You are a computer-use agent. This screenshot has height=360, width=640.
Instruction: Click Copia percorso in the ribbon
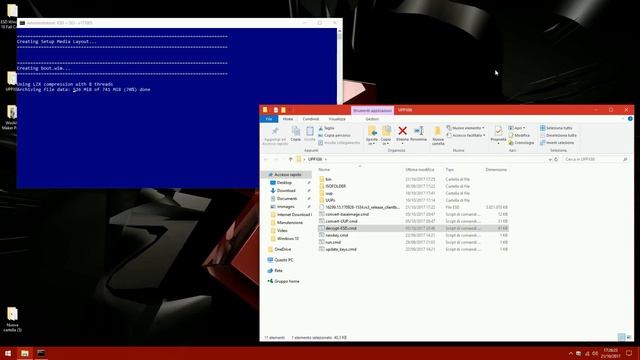[x=334, y=135]
